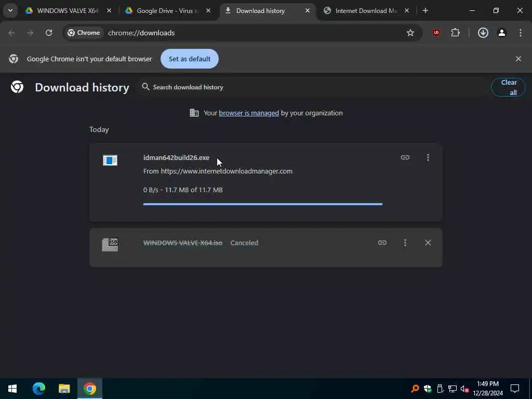Click the Chrome site info chip

[84, 33]
